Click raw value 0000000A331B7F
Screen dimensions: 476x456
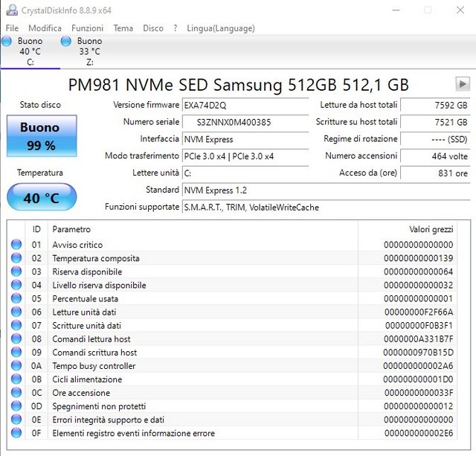(x=418, y=338)
